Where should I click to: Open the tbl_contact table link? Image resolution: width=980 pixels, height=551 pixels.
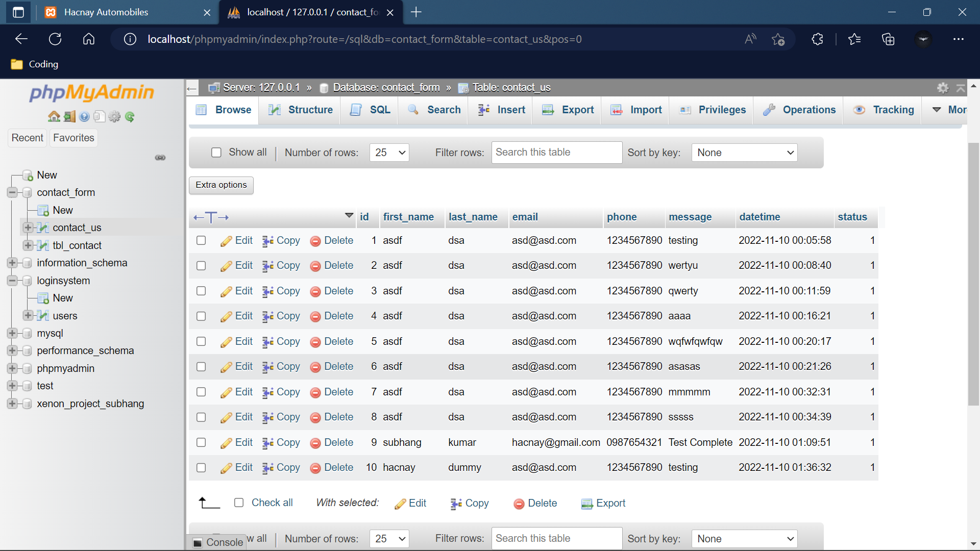click(77, 245)
